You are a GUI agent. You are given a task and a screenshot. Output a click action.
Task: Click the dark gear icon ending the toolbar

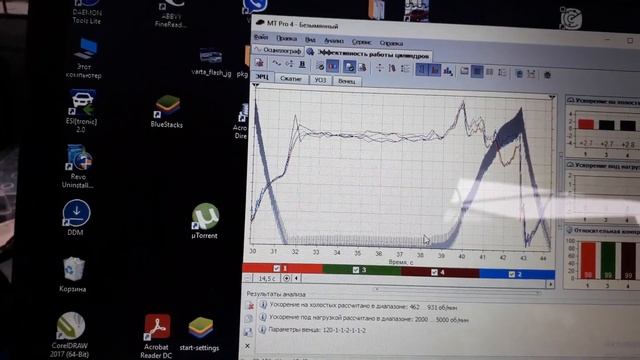[547, 75]
